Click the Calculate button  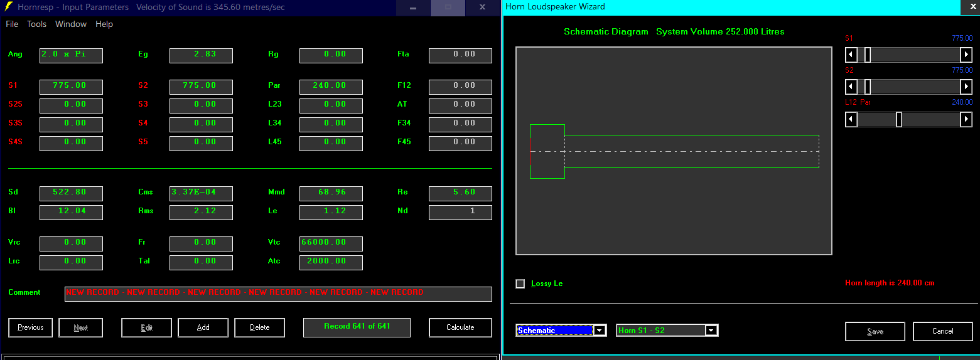(460, 327)
